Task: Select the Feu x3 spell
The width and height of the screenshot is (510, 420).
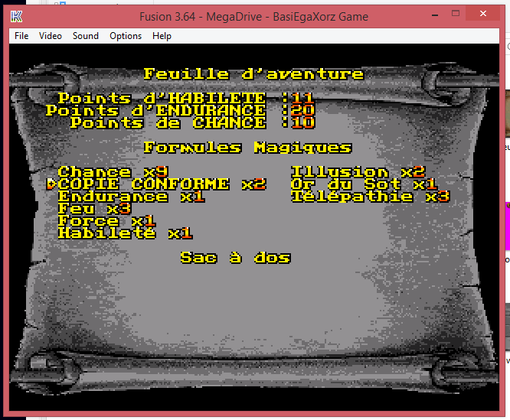Action: point(94,209)
